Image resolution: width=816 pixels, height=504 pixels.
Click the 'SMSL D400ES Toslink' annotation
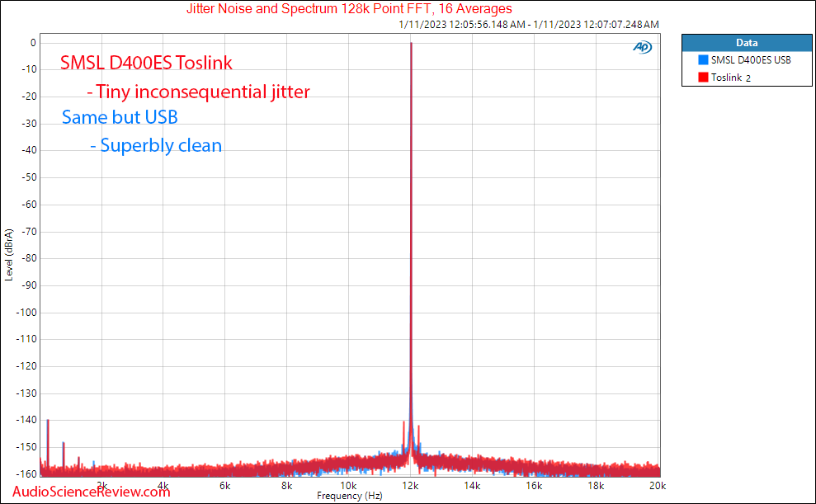tap(146, 63)
